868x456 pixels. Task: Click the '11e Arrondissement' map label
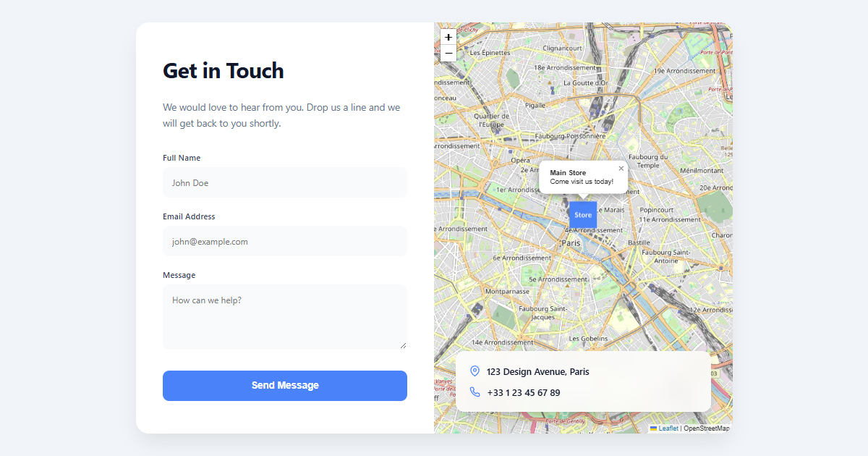669,219
